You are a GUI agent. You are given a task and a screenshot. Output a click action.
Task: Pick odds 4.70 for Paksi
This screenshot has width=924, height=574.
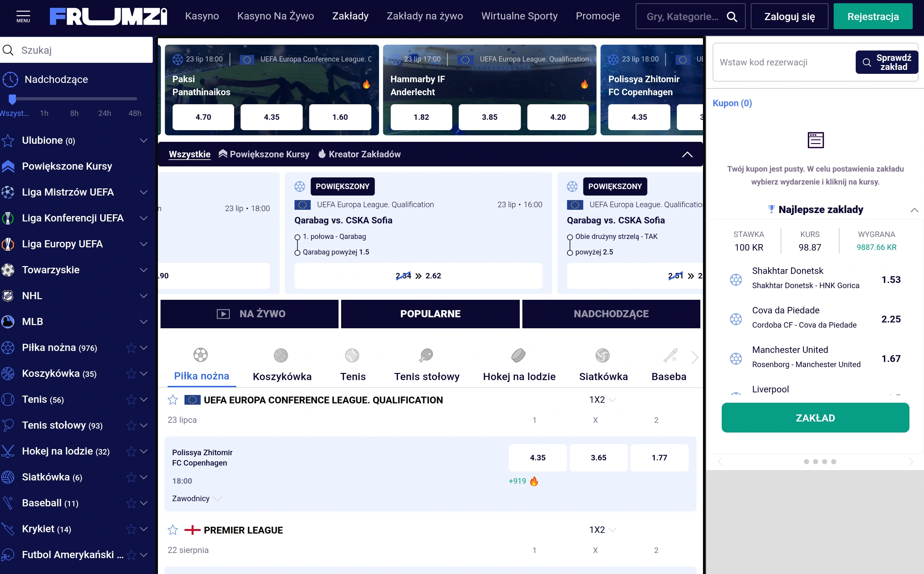[203, 117]
